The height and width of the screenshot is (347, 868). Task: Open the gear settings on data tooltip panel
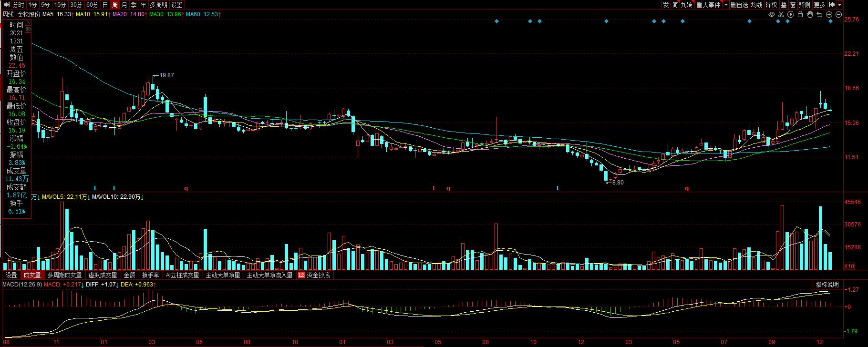[x=28, y=29]
